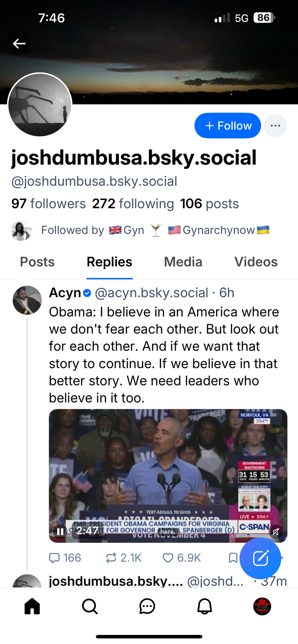Go to Home feed
298x644 pixels.
pyautogui.click(x=32, y=607)
